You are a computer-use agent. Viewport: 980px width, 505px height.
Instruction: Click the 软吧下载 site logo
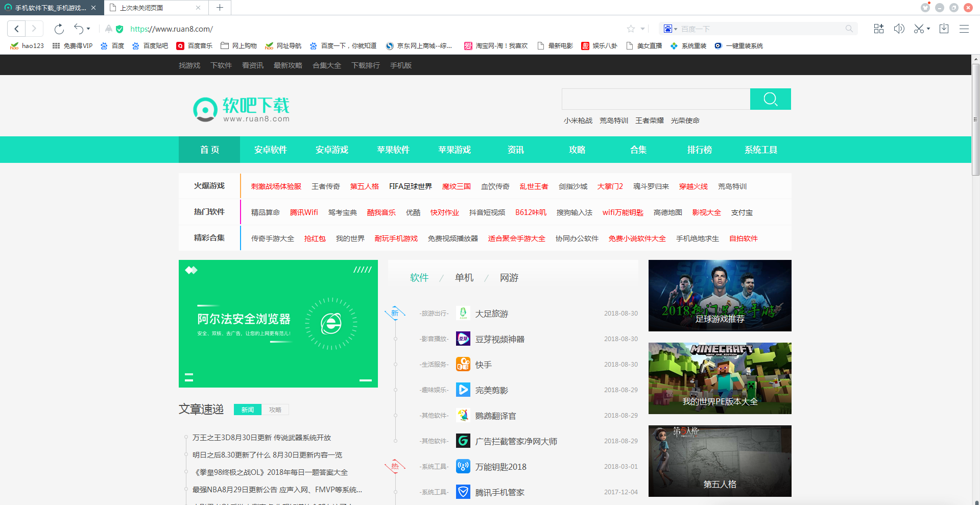click(x=241, y=109)
